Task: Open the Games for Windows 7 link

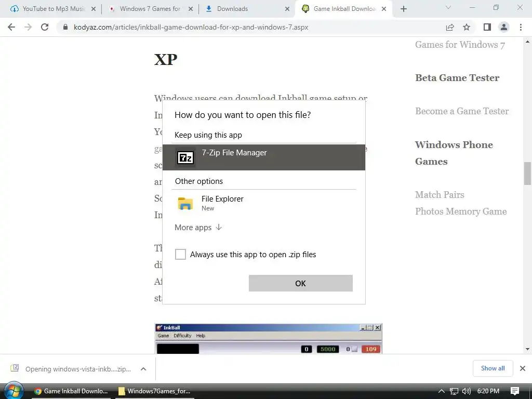Action: click(460, 45)
